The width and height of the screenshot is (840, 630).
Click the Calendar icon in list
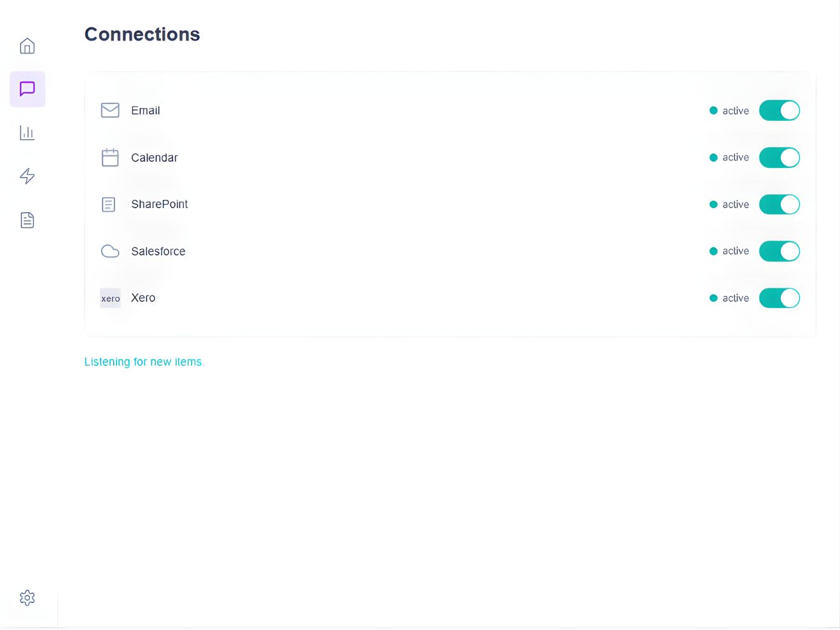(110, 158)
